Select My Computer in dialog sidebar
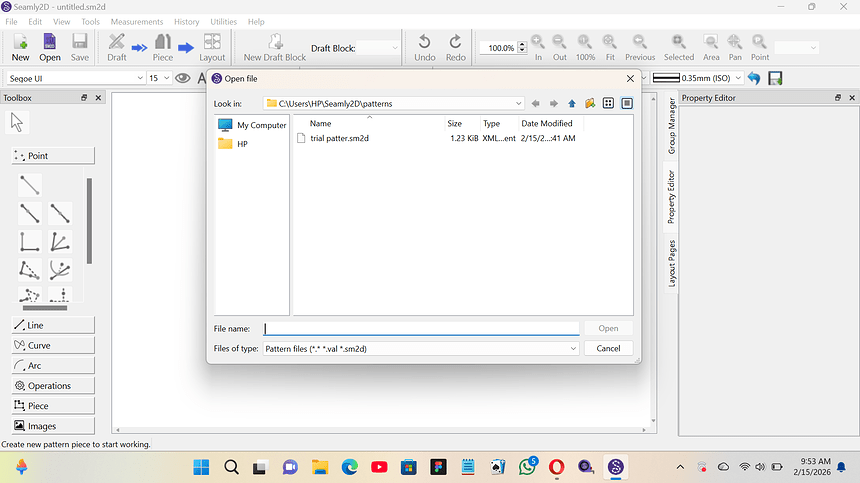Image resolution: width=860 pixels, height=483 pixels. click(x=252, y=125)
